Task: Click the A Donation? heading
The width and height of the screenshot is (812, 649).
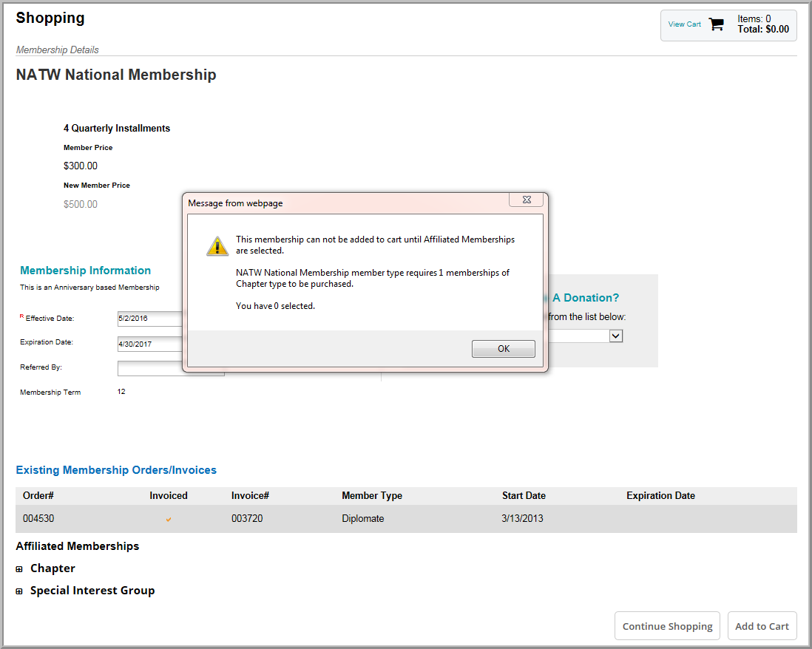Action: click(x=585, y=298)
